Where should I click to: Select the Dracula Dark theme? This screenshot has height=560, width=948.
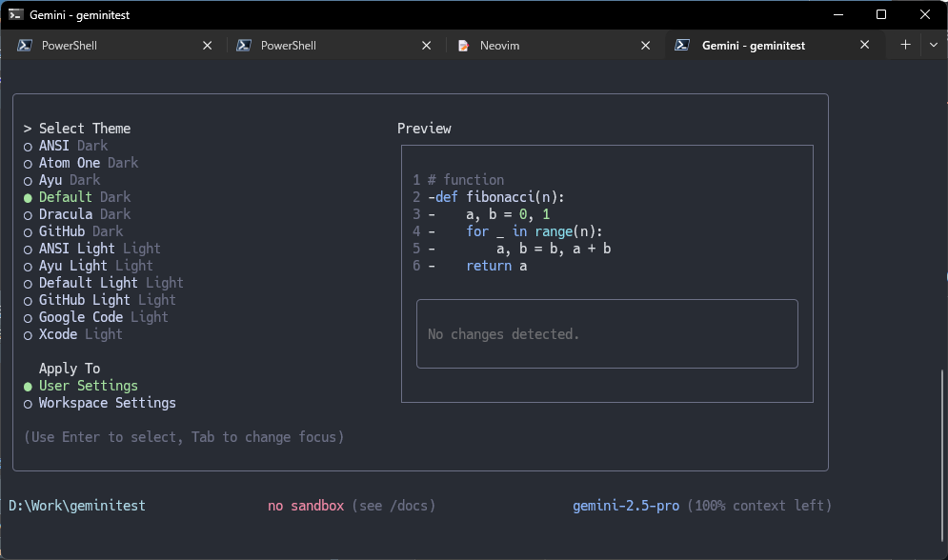(84, 214)
